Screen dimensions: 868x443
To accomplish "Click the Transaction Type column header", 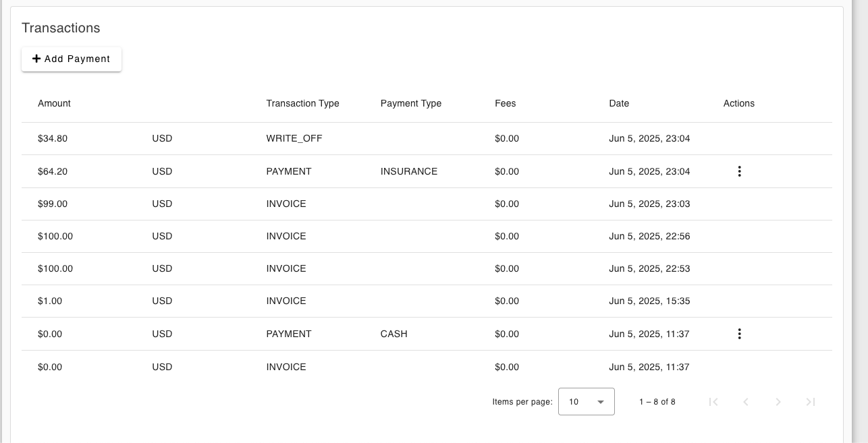I will tap(302, 103).
